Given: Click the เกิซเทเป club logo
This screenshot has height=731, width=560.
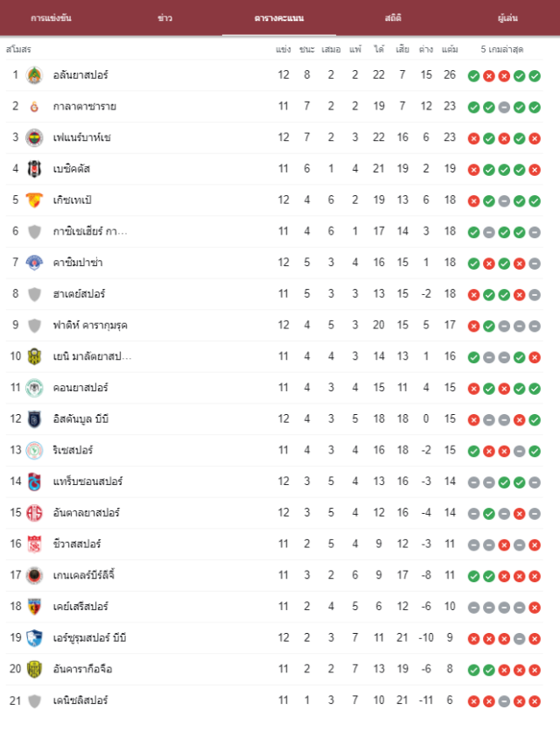Looking at the screenshot, I should click(34, 200).
